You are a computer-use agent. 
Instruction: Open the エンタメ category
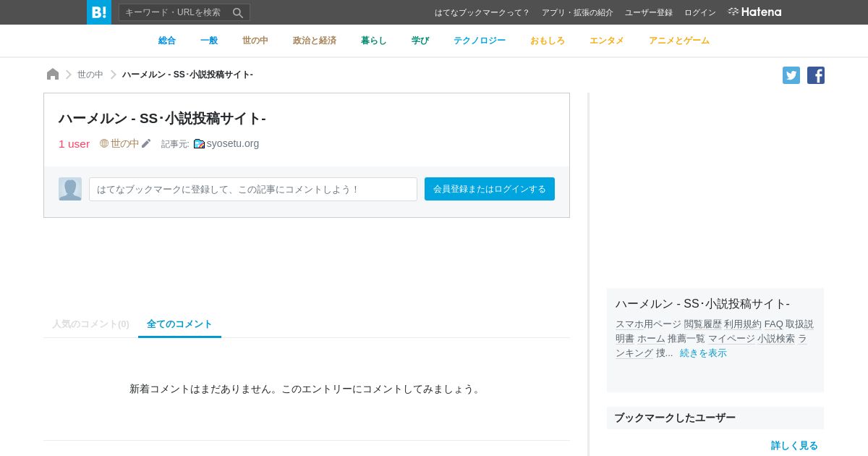click(607, 41)
